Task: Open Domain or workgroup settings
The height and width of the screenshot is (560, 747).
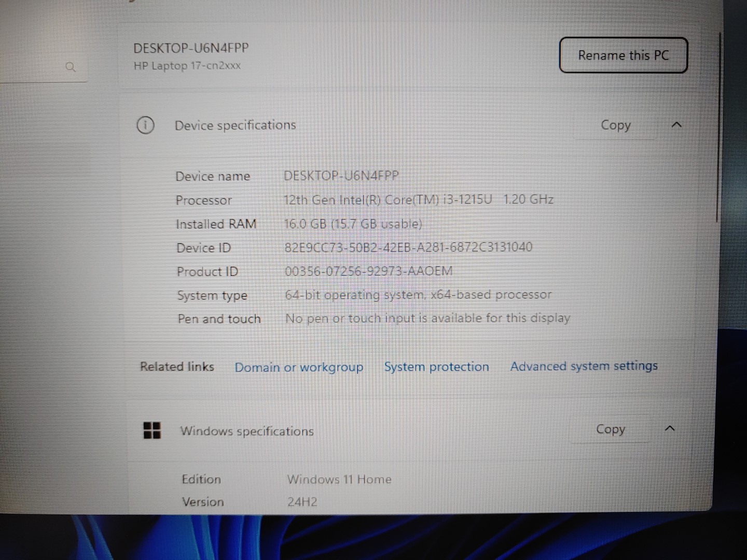Action: (299, 367)
